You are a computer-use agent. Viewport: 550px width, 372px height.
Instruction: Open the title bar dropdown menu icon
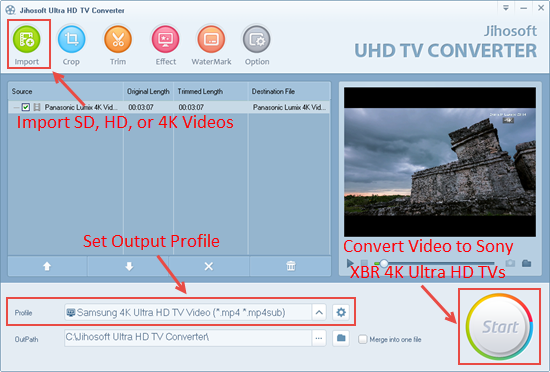(506, 8)
